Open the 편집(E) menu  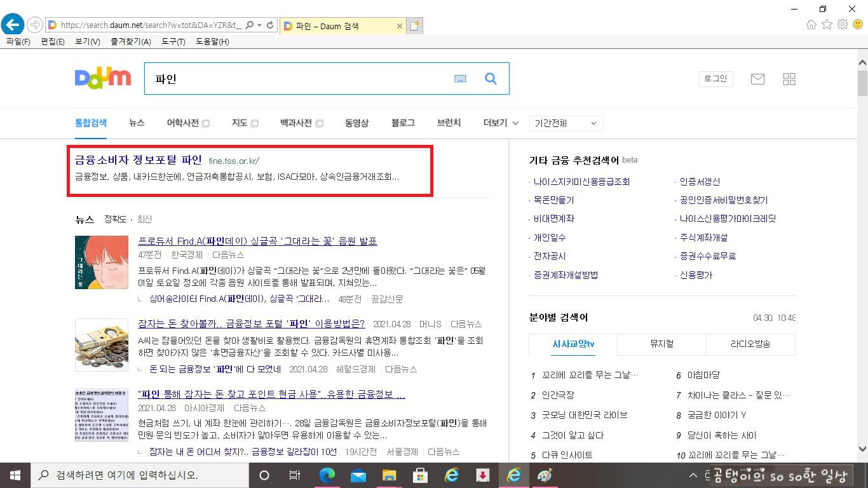53,41
